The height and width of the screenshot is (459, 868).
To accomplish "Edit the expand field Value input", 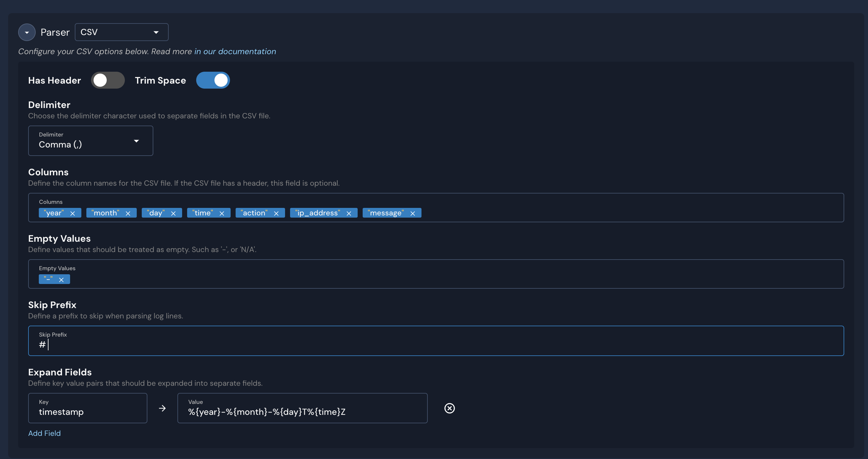I will 302,411.
